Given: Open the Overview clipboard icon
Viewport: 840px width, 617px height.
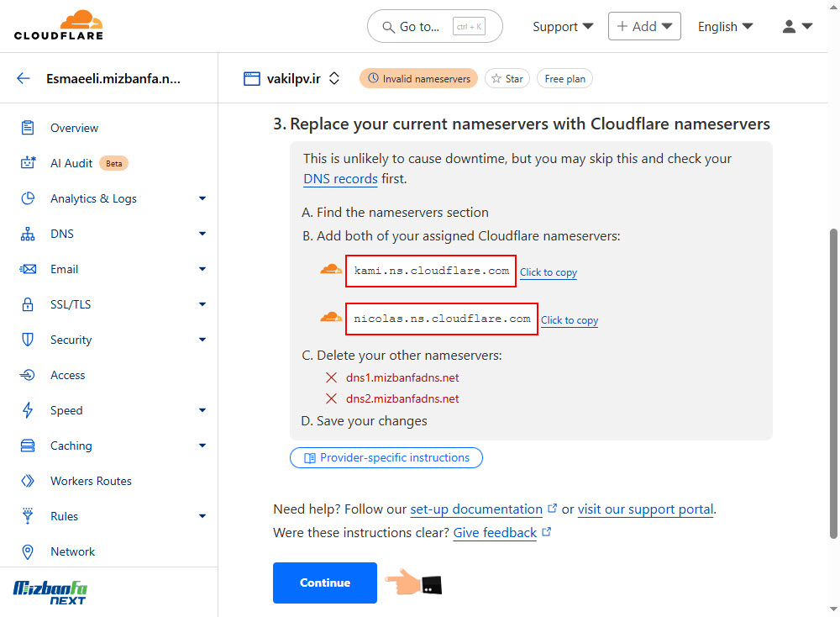Looking at the screenshot, I should pyautogui.click(x=28, y=128).
